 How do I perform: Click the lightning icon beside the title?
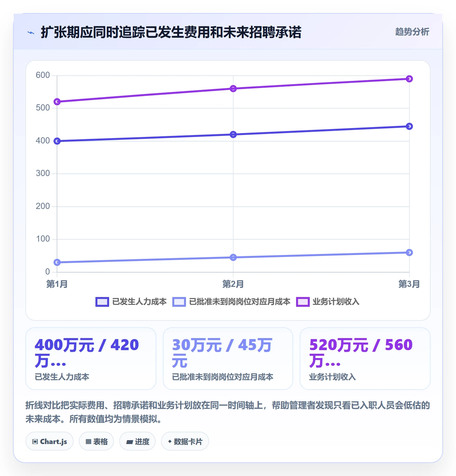(x=31, y=33)
